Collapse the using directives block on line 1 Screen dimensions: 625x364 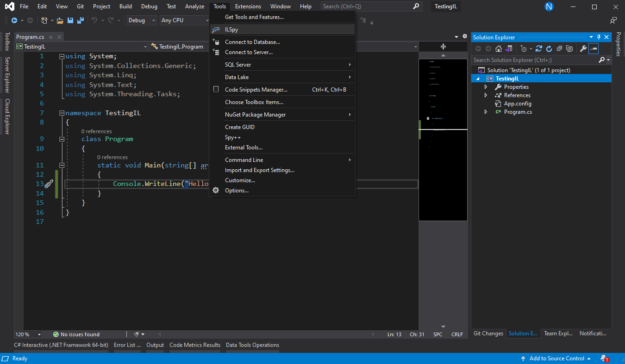coord(62,56)
